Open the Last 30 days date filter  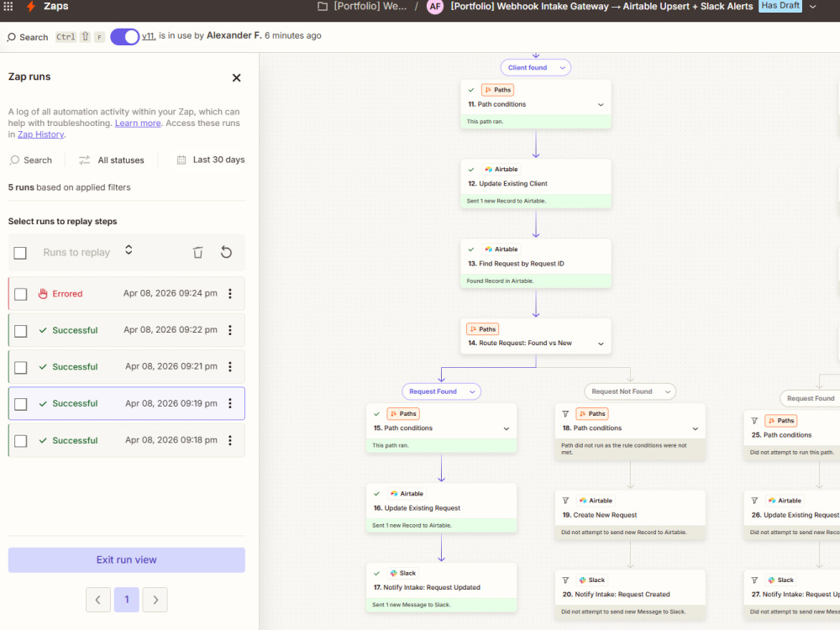211,160
